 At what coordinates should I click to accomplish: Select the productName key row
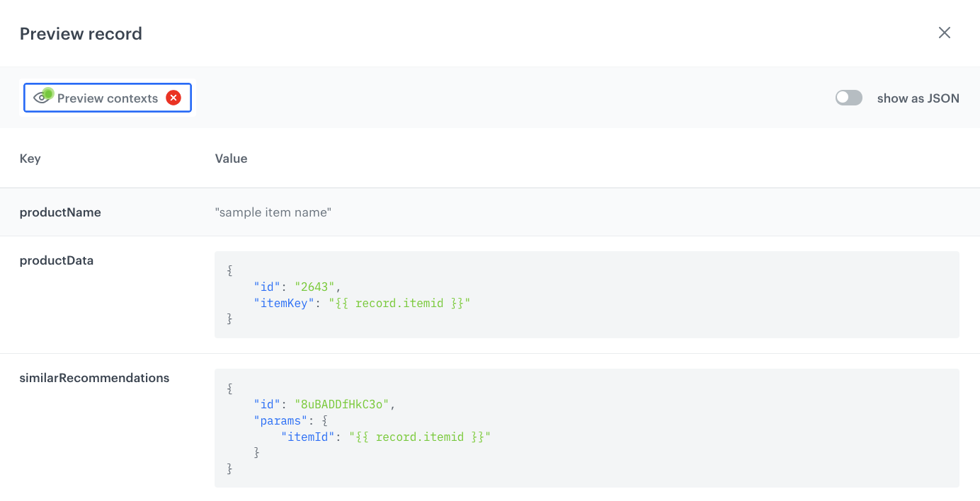pyautogui.click(x=60, y=212)
